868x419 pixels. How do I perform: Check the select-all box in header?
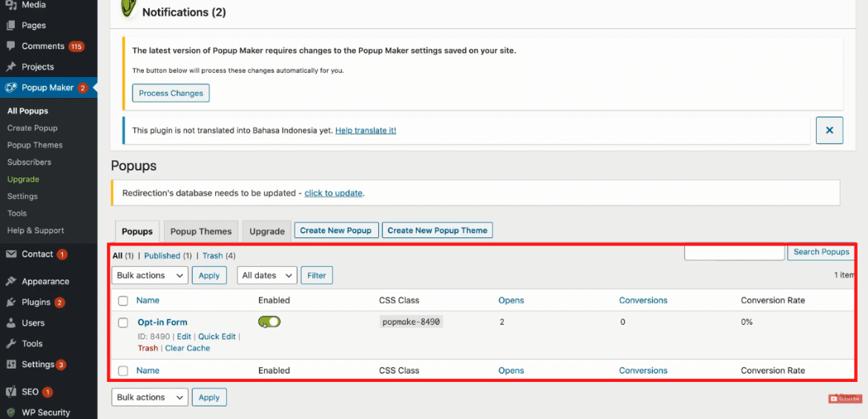[x=123, y=300]
